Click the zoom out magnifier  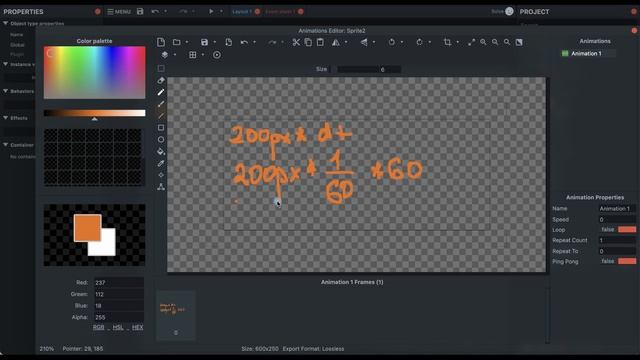[x=495, y=42]
